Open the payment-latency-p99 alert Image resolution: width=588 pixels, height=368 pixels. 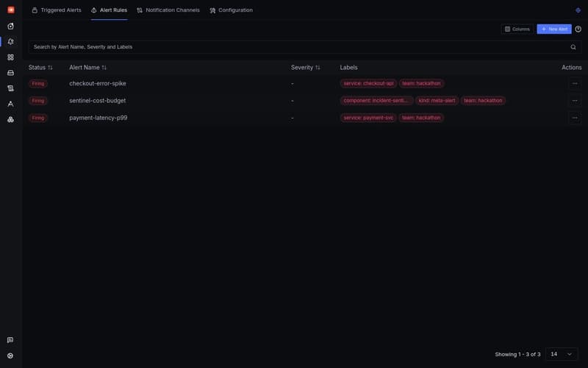pos(98,118)
